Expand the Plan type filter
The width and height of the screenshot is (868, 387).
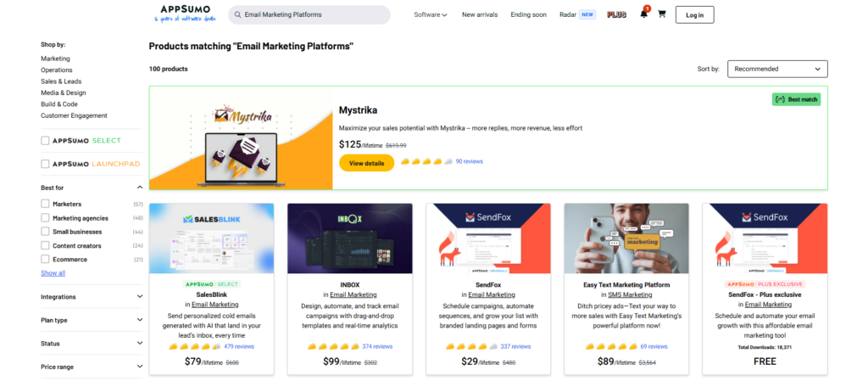pos(92,321)
